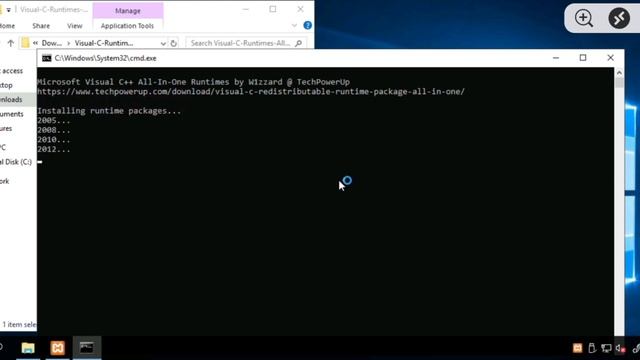The height and width of the screenshot is (360, 640).
Task: Collapse the Explorer ribbon chevron
Action: [294, 25]
